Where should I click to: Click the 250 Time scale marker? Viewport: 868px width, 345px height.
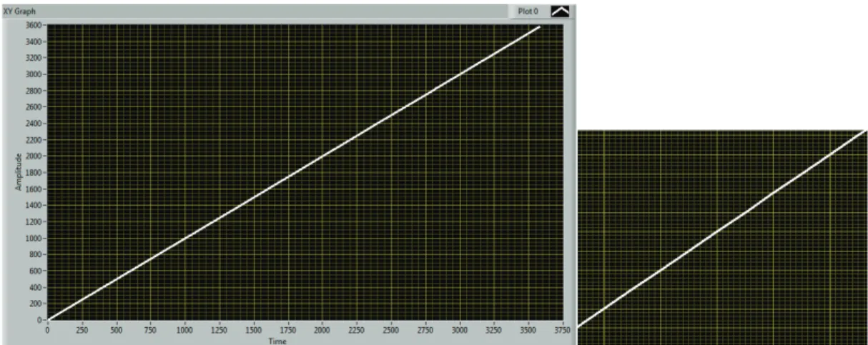82,331
